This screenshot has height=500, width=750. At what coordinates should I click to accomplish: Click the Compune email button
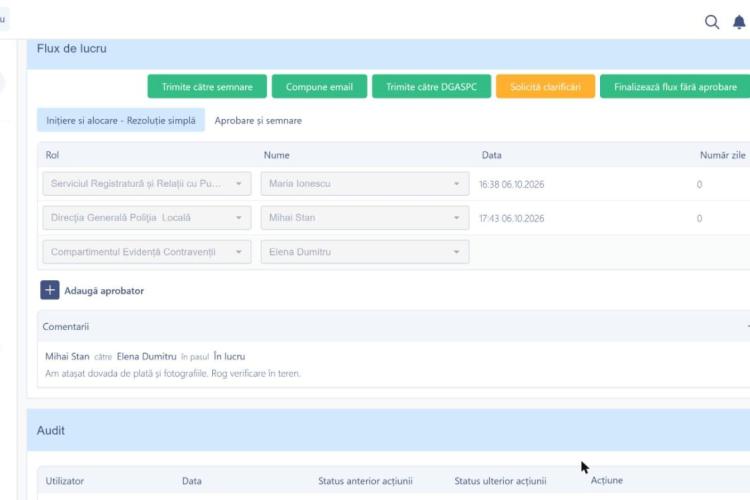(x=320, y=87)
